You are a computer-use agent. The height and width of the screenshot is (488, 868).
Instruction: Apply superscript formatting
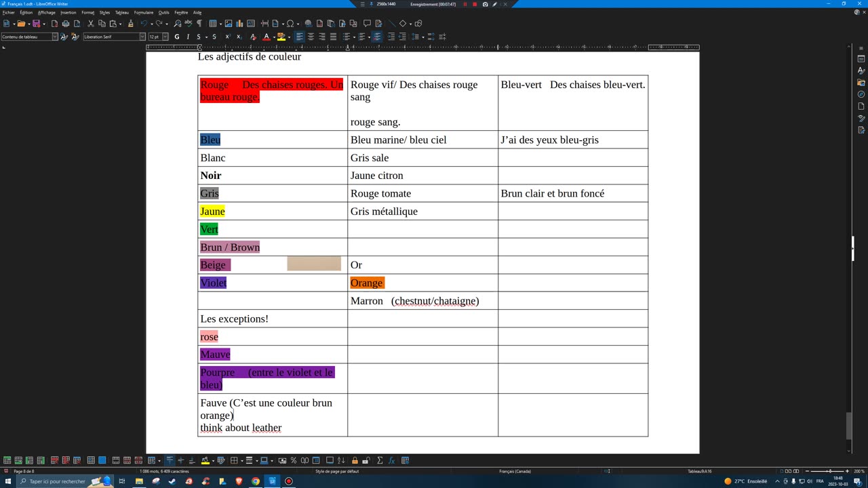point(228,37)
